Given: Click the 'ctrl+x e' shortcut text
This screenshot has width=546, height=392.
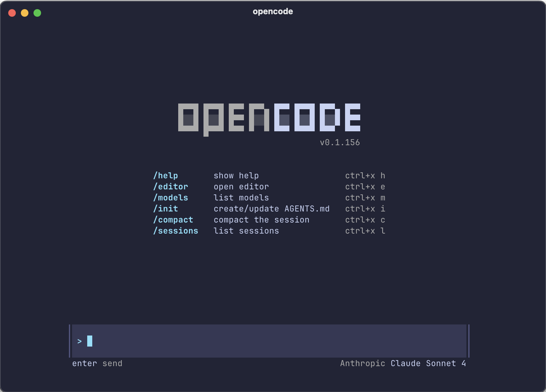Looking at the screenshot, I should click(x=365, y=187).
